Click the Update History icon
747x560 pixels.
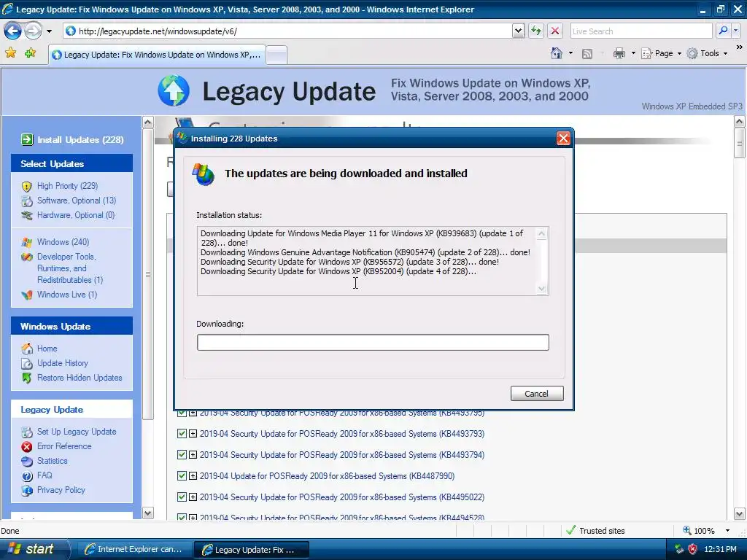pyautogui.click(x=27, y=364)
